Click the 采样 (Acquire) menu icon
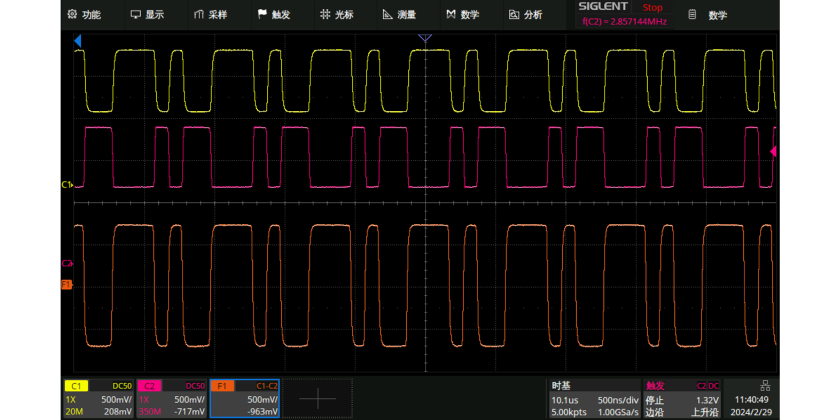 click(x=199, y=15)
